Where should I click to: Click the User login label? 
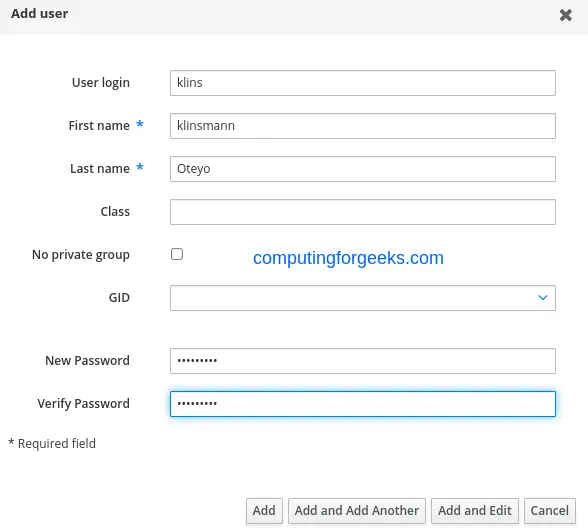pyautogui.click(x=101, y=83)
